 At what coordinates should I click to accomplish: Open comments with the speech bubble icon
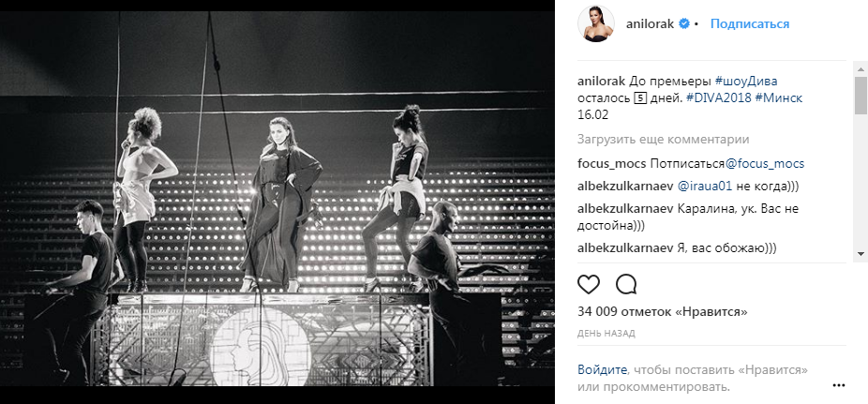coord(626,285)
